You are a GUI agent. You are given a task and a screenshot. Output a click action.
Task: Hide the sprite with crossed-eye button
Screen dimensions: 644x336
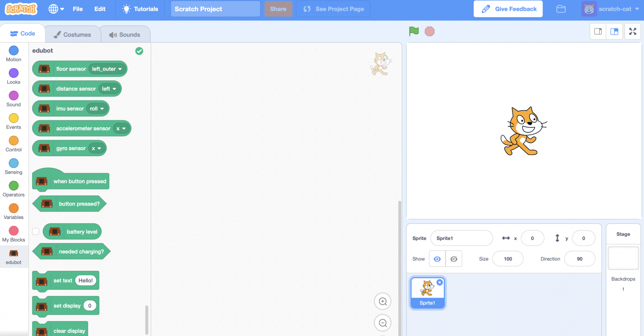454,259
